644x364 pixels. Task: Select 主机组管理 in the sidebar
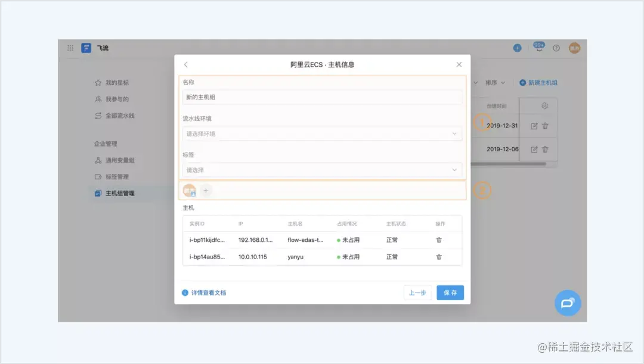click(114, 193)
